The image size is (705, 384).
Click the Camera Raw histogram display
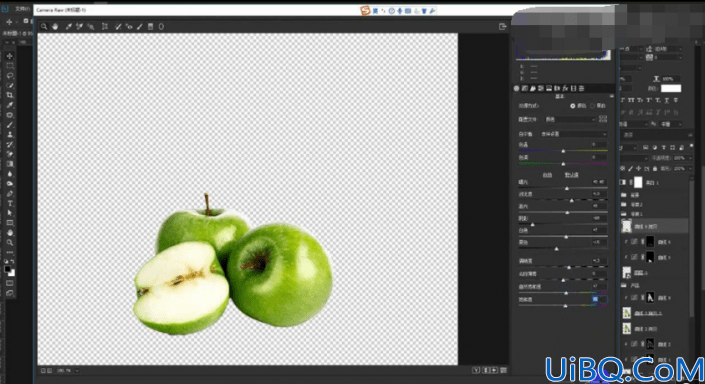tap(563, 54)
